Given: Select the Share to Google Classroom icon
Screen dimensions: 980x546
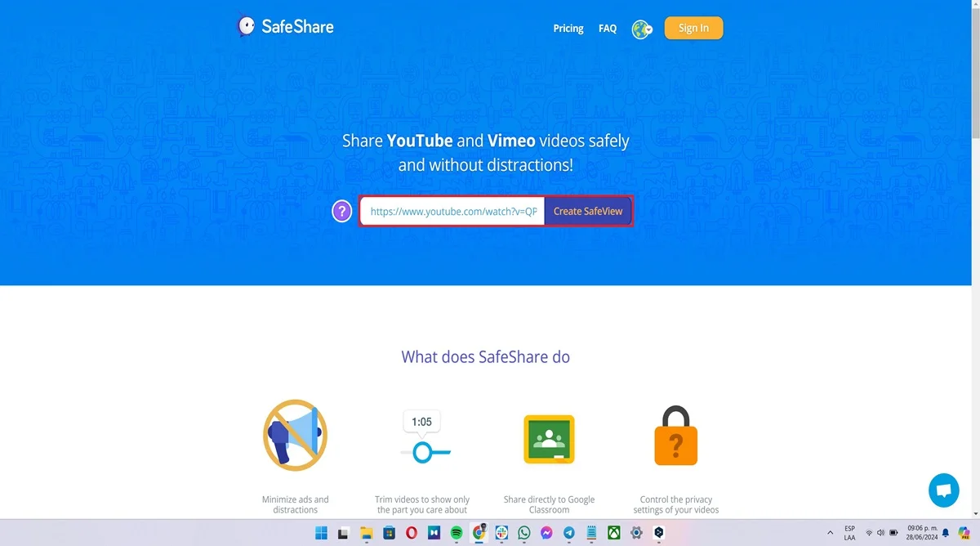Looking at the screenshot, I should tap(549, 438).
